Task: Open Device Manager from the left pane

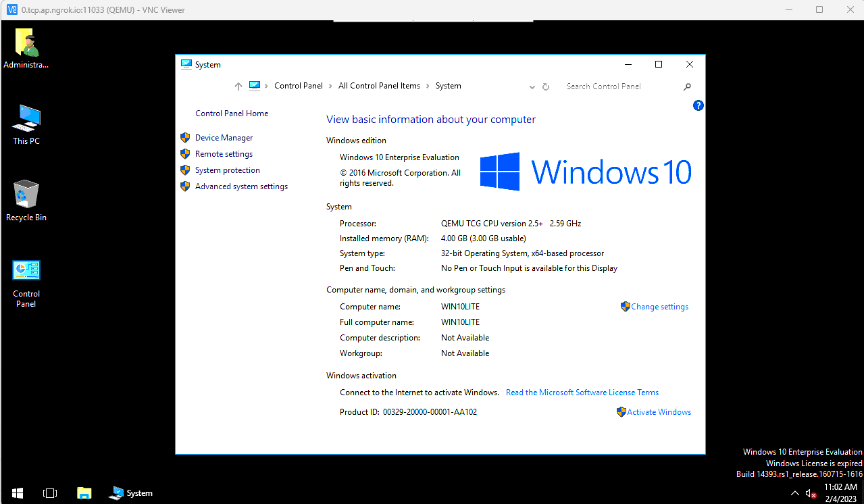Action: coord(224,138)
